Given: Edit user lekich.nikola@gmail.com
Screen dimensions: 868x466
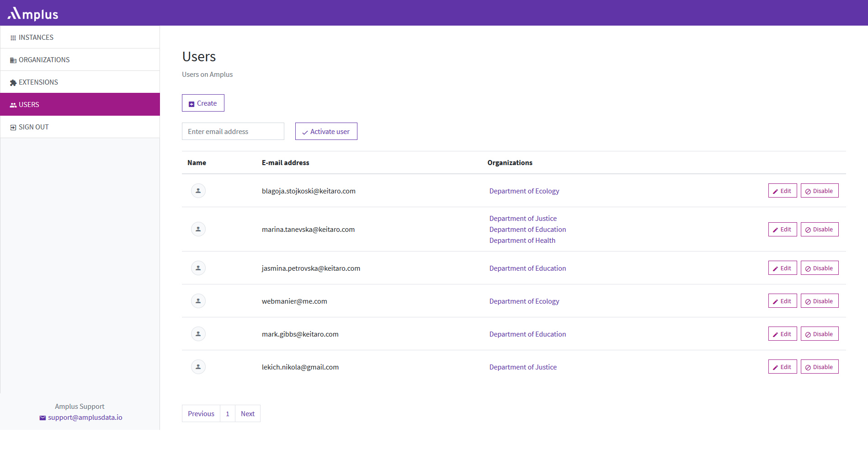Looking at the screenshot, I should [783, 367].
